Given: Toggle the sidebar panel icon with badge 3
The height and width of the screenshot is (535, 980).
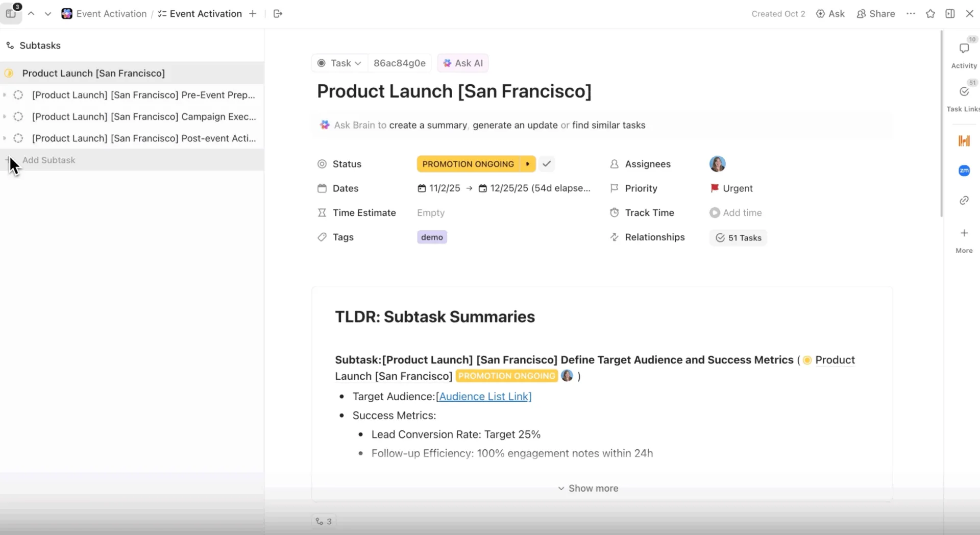Looking at the screenshot, I should [x=11, y=13].
